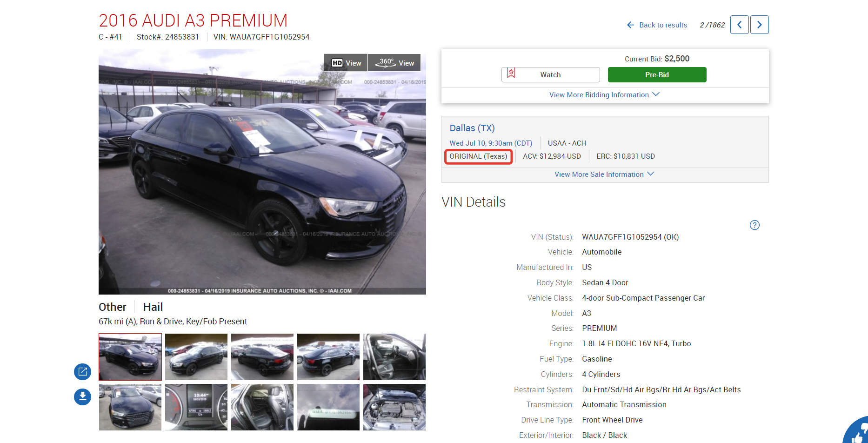Select the front hood view thumbnail
The width and height of the screenshot is (868, 443).
[x=130, y=407]
